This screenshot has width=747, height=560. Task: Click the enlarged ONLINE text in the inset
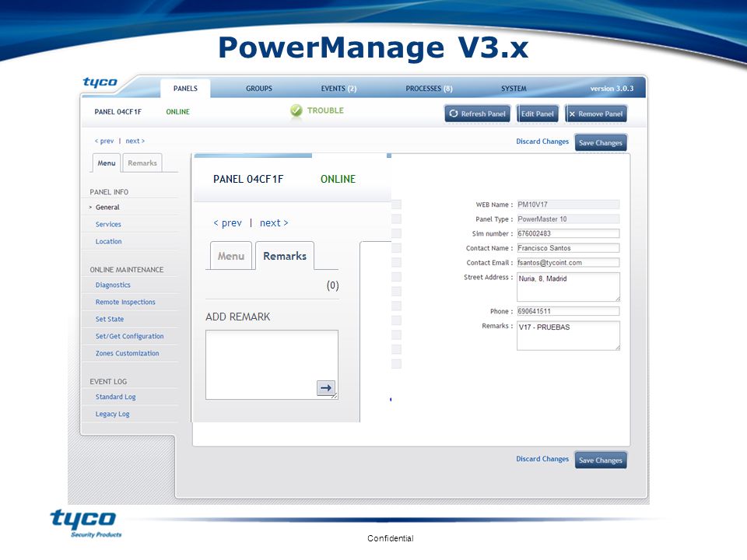pyautogui.click(x=338, y=179)
